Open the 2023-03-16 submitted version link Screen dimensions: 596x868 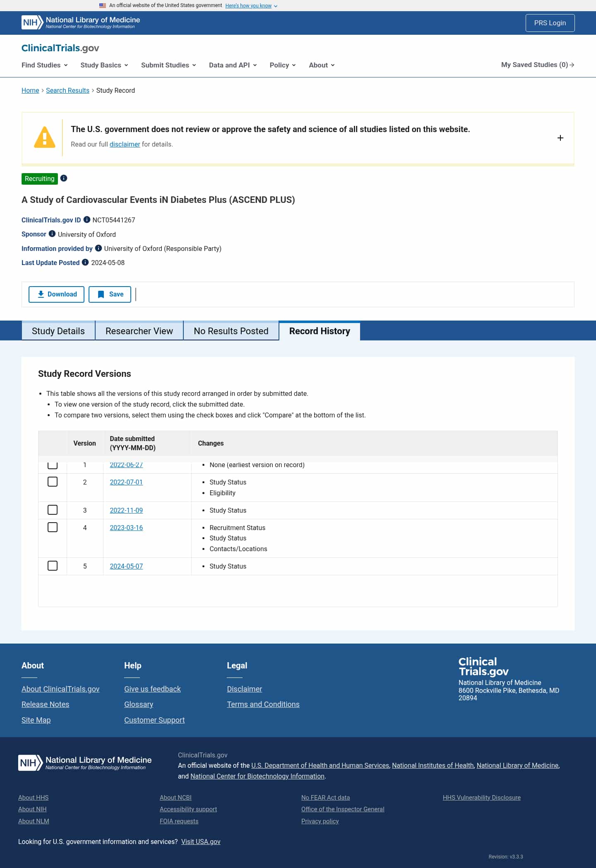pyautogui.click(x=126, y=528)
